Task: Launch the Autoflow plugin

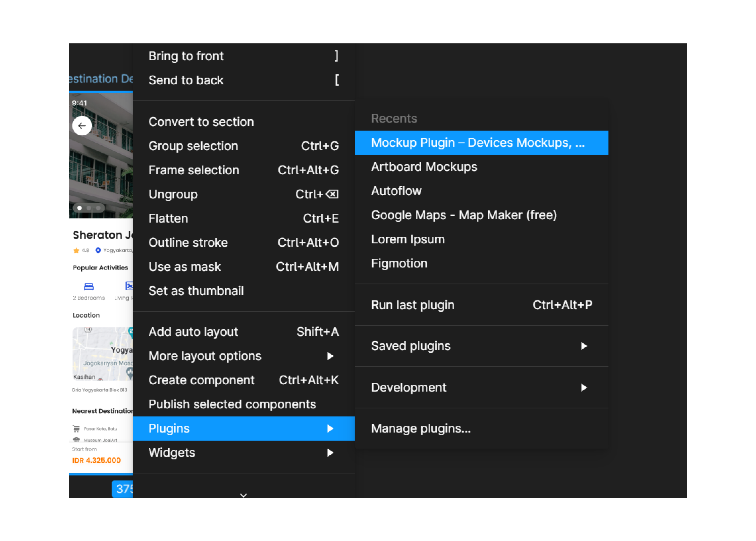Action: click(481, 191)
